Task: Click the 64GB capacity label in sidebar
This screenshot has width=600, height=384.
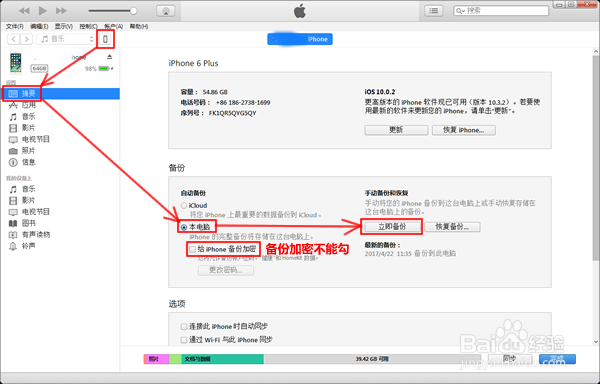Action: coord(39,68)
